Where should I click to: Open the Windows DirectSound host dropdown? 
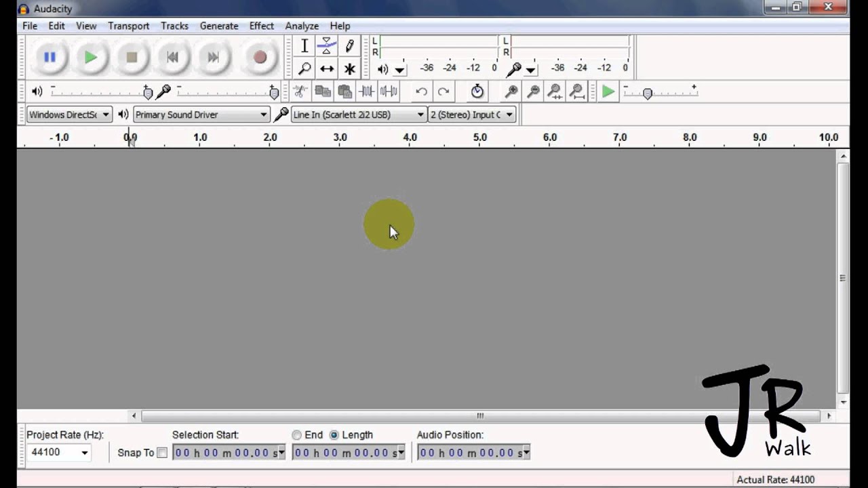coord(69,115)
